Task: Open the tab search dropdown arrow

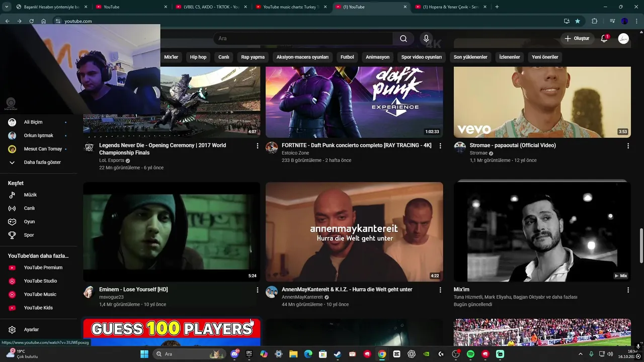Action: point(7,7)
